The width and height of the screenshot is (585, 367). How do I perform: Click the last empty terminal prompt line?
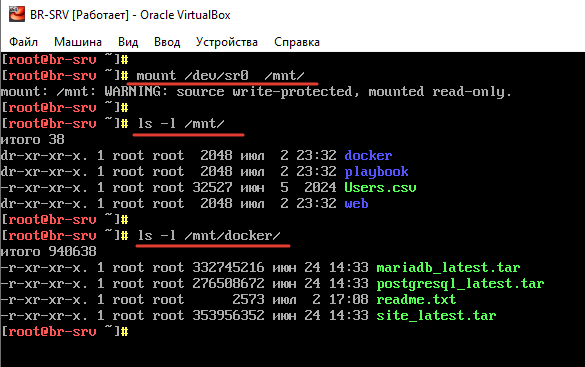click(x=65, y=332)
